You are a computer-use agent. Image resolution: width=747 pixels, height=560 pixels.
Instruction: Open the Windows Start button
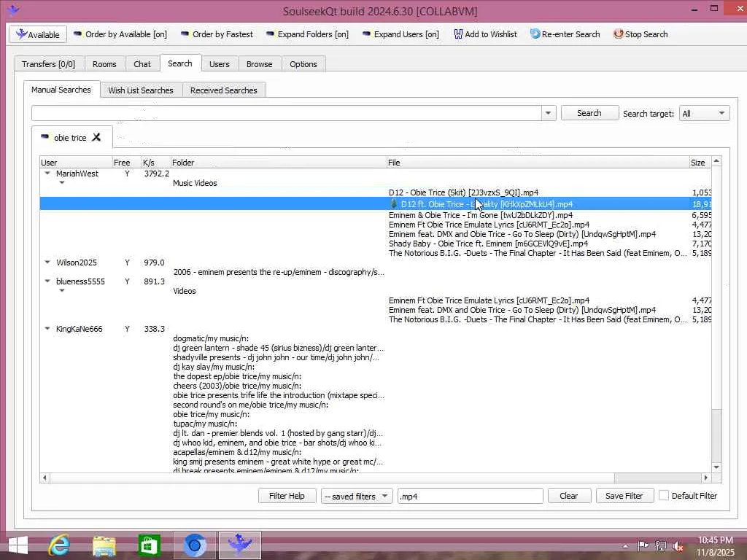click(x=18, y=545)
